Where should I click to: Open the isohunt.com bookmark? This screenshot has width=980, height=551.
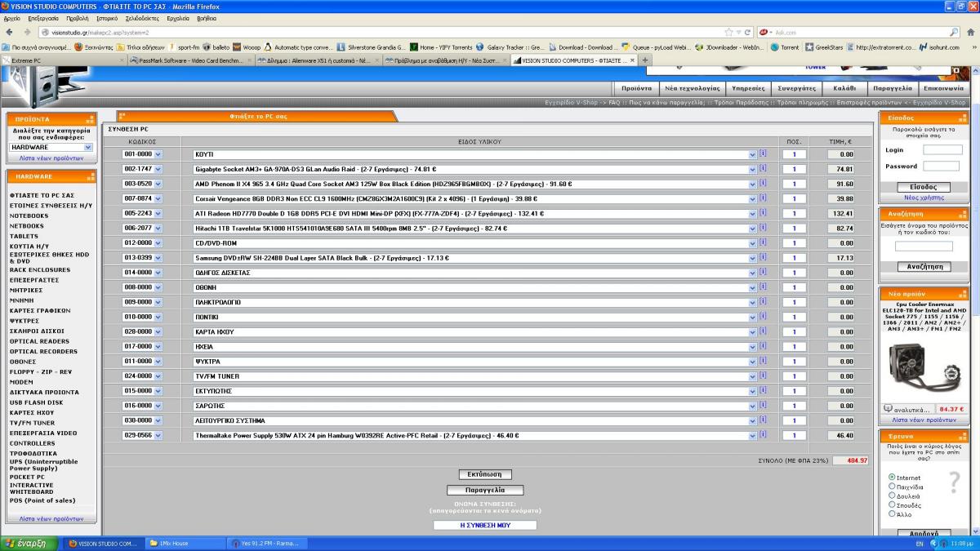pyautogui.click(x=938, y=47)
